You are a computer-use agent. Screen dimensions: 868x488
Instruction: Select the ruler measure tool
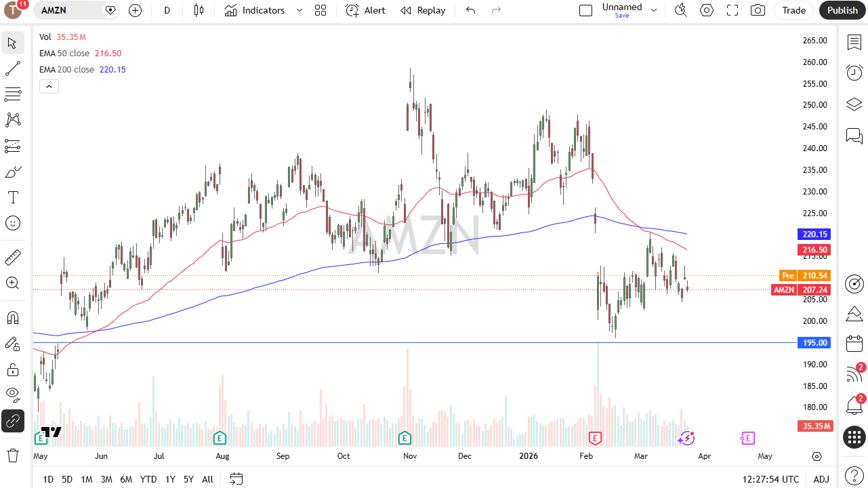point(13,258)
